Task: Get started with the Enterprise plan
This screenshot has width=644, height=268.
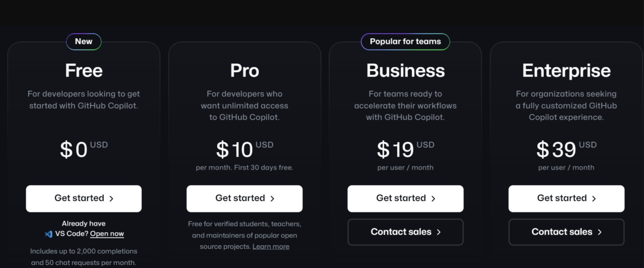Action: point(566,199)
